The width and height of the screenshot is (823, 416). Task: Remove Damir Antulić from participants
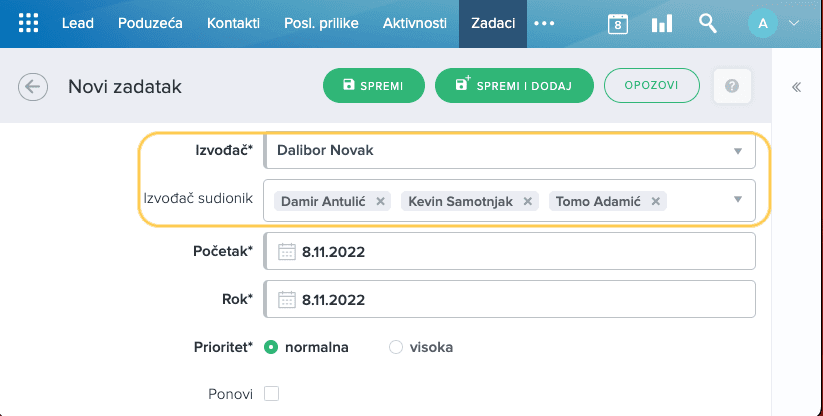[381, 201]
